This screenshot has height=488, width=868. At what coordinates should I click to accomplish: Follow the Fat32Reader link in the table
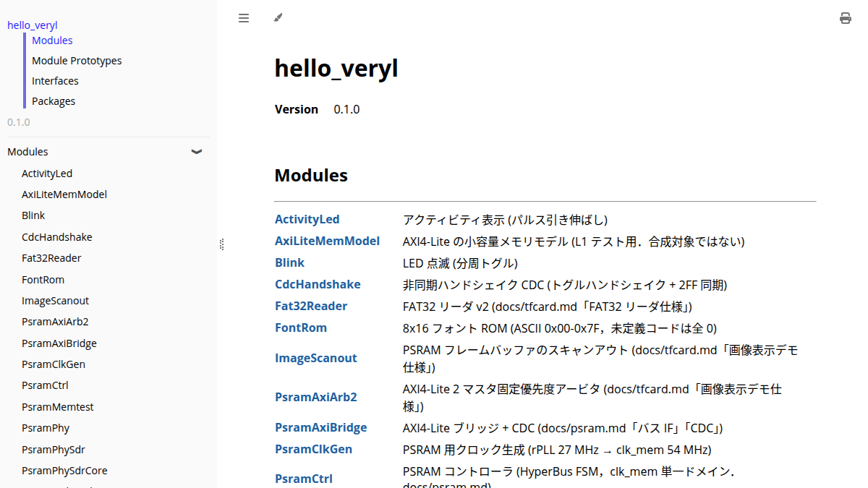tap(311, 306)
